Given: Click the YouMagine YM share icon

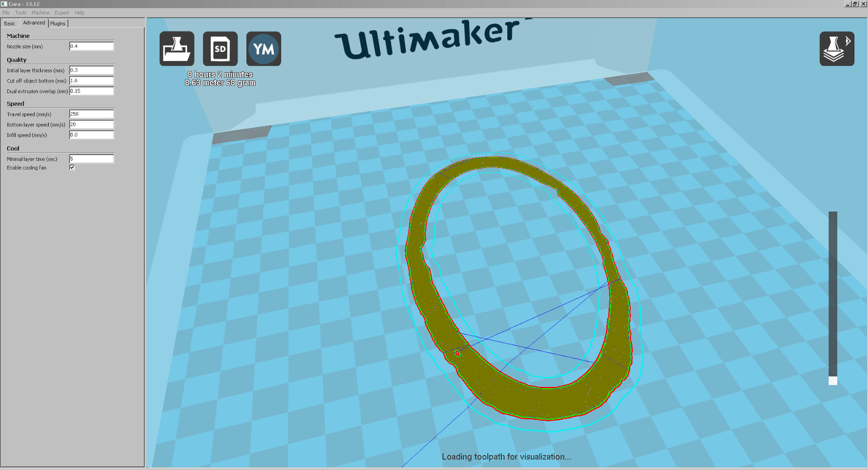Looking at the screenshot, I should [x=264, y=49].
